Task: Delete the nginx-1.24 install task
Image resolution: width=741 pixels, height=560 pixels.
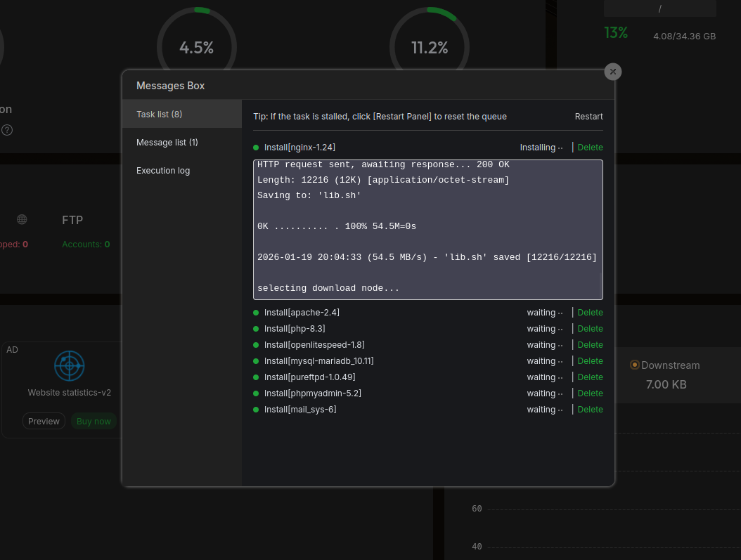Action: 590,148
